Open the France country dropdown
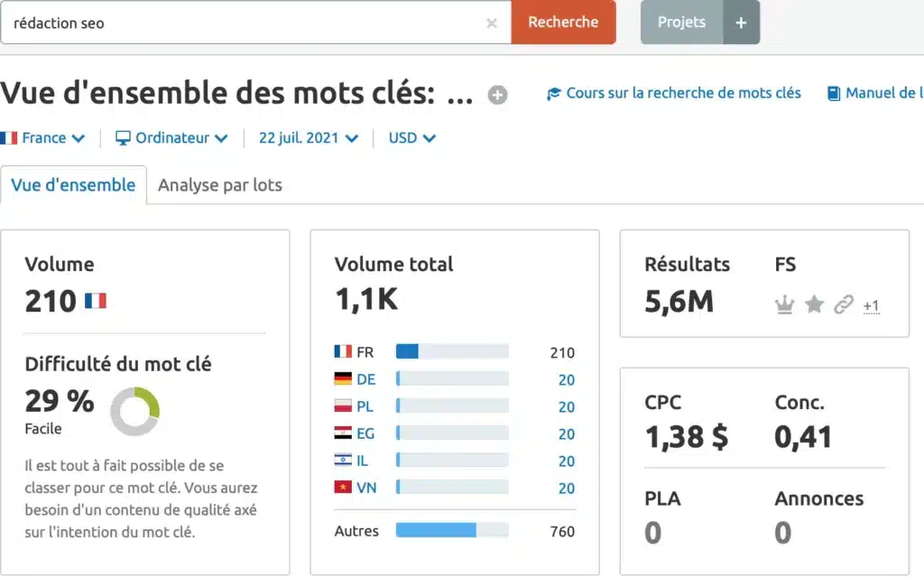 [43, 138]
